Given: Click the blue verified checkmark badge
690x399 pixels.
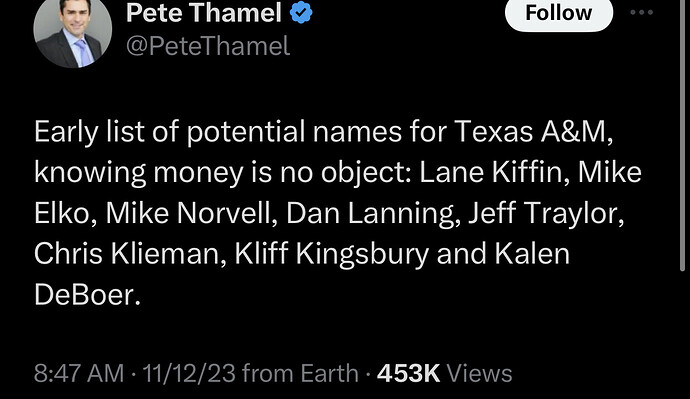Looking at the screenshot, I should coord(301,13).
